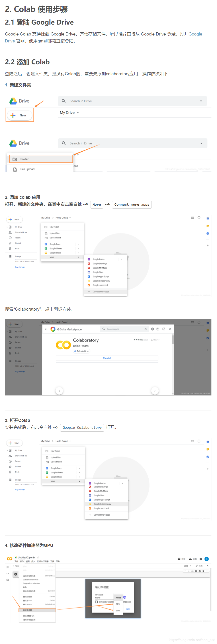Open the Calendar side panel icon in the step 2 screenshot
Screen dimensions: 217x644
[207, 218]
